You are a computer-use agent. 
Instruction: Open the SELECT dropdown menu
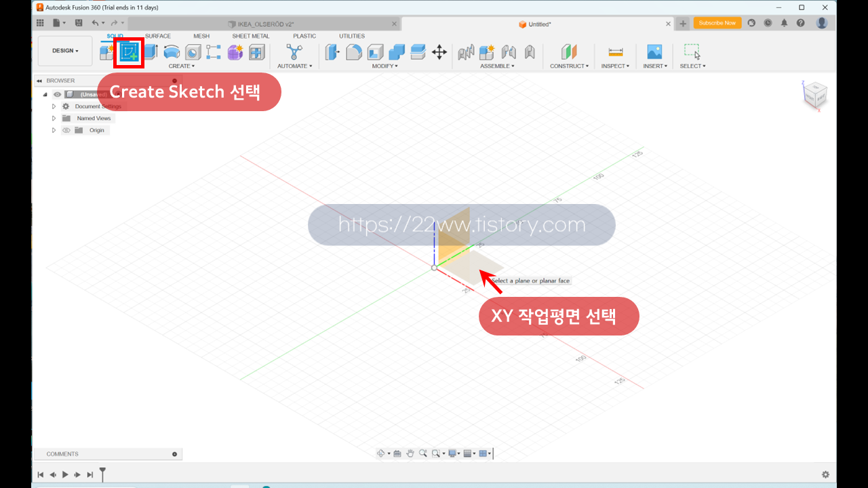click(x=693, y=66)
